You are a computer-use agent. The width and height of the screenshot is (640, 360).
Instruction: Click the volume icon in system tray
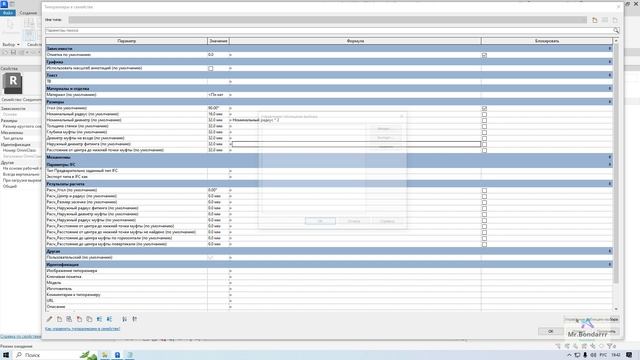593,355
